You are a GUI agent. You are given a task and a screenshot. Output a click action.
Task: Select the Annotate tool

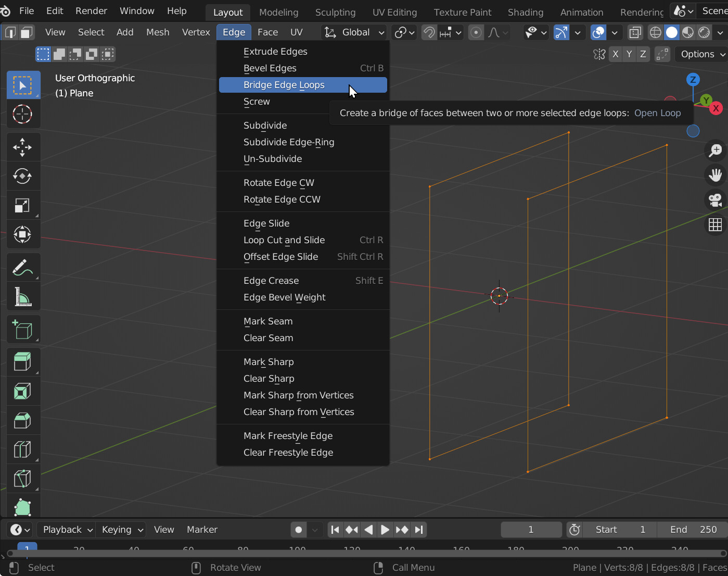coord(23,268)
